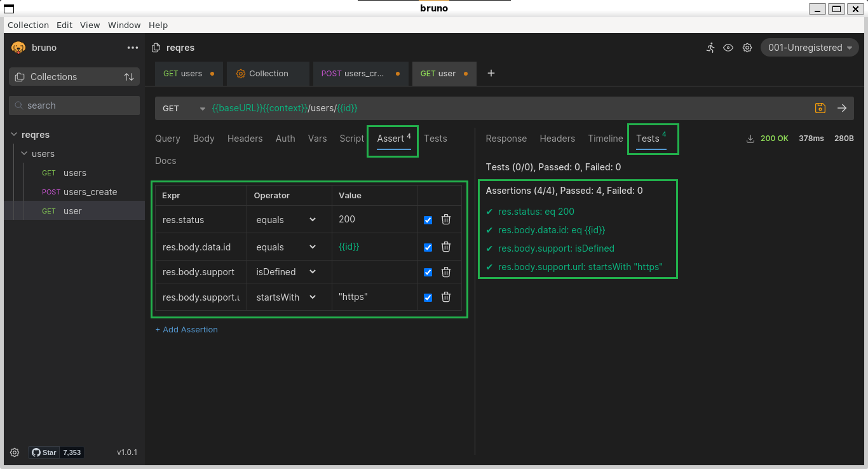Disable the res.body.support isDefined assertion checkbox
This screenshot has width=868, height=469.
pos(428,271)
